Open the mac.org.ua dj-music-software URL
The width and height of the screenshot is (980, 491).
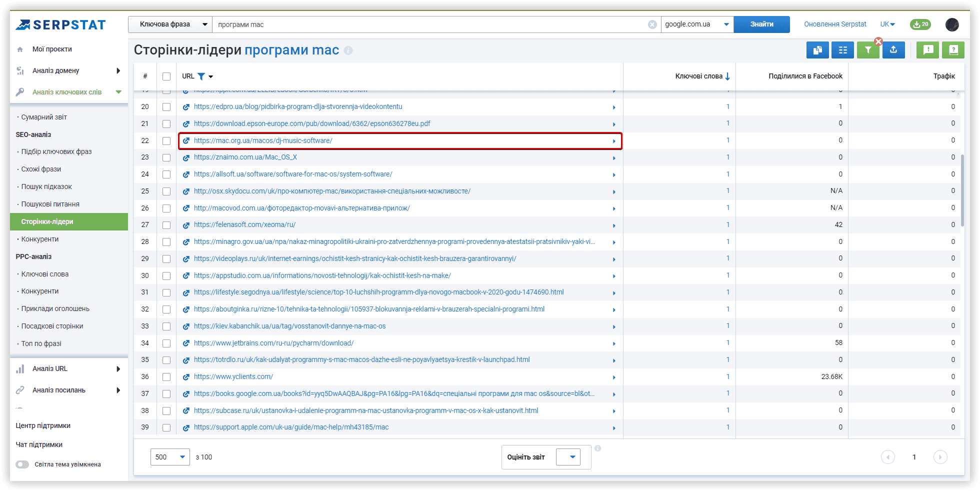[x=263, y=140]
